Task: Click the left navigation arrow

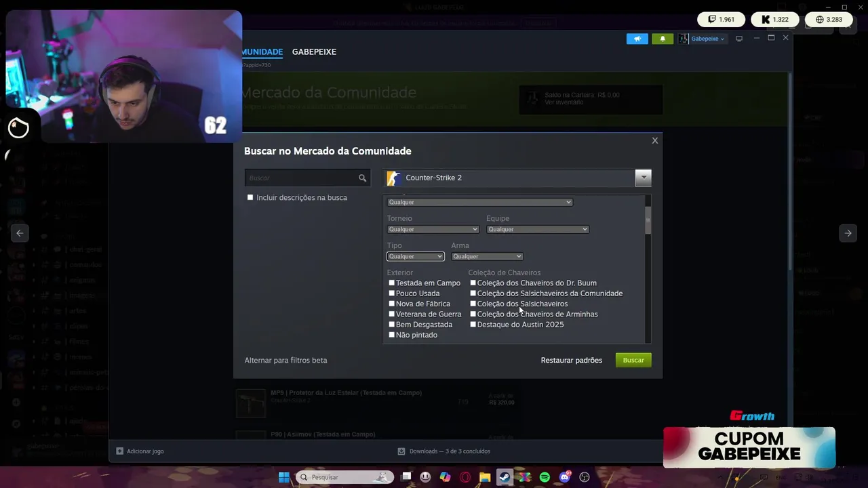Action: tap(20, 233)
